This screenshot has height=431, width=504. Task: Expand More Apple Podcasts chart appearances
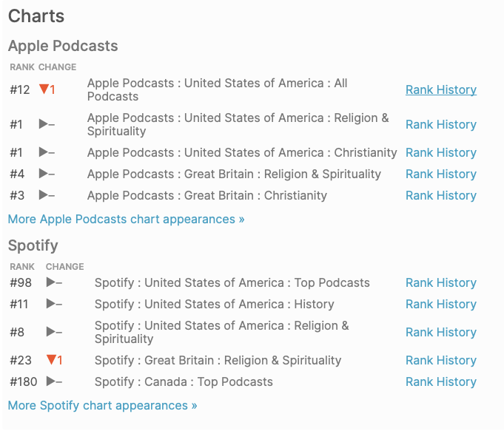[126, 219]
